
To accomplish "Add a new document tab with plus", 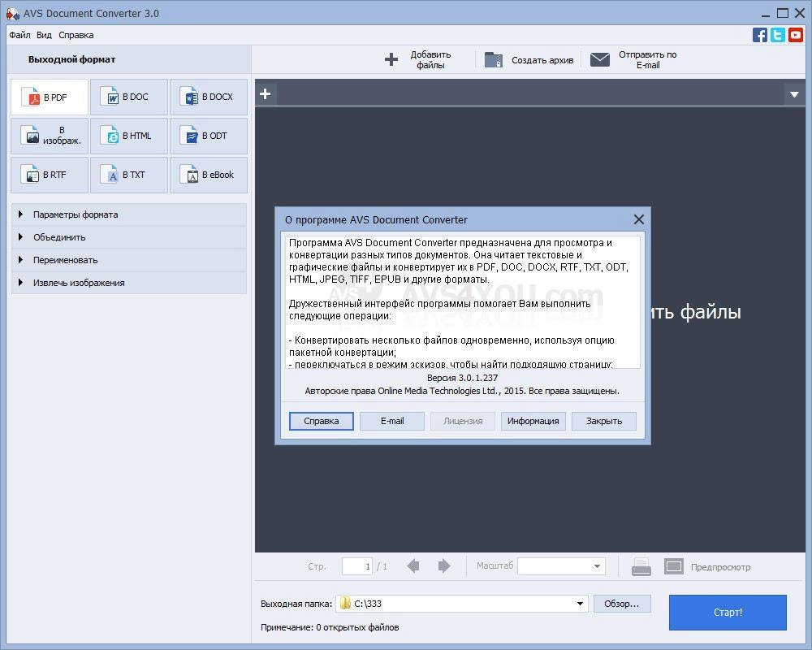I will click(x=266, y=93).
